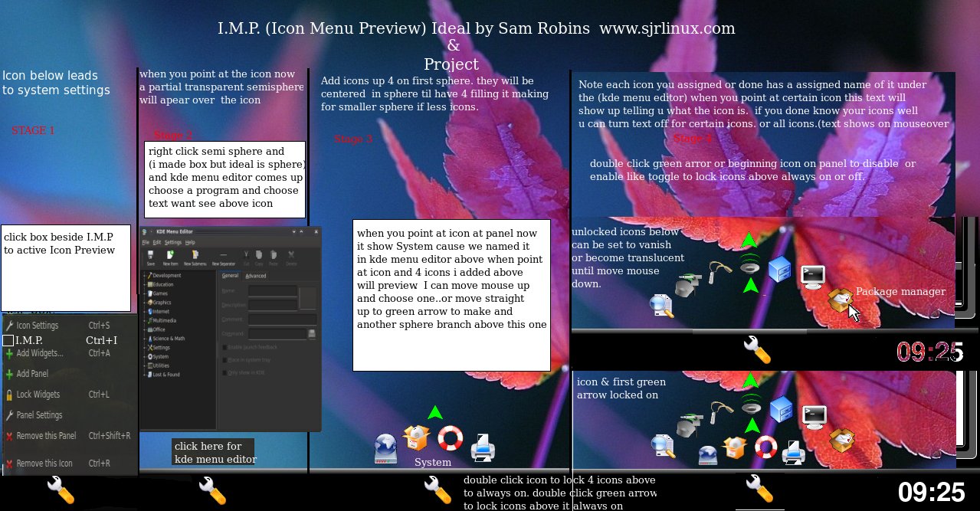Image resolution: width=980 pixels, height=511 pixels.
Task: Click the Copy icon in KDE Menu Editor
Action: point(259,257)
